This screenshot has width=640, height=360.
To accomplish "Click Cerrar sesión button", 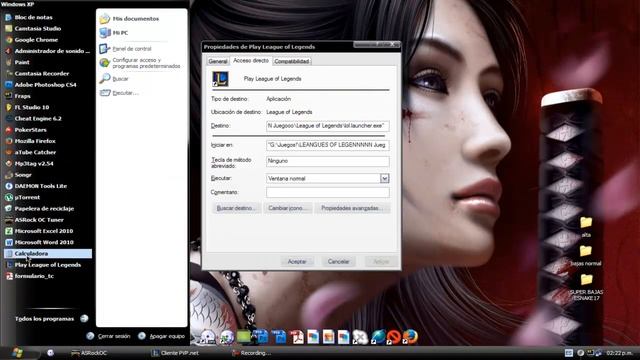I will (109, 336).
